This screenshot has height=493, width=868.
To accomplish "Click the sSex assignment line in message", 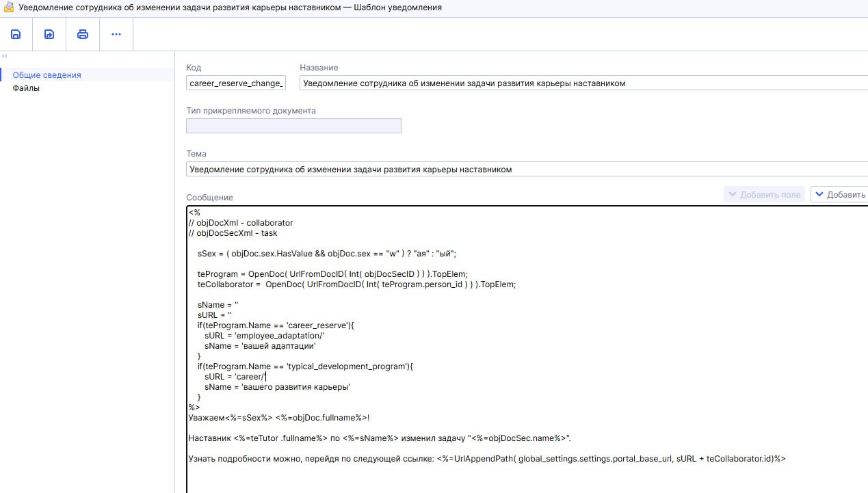I will pyautogui.click(x=326, y=254).
